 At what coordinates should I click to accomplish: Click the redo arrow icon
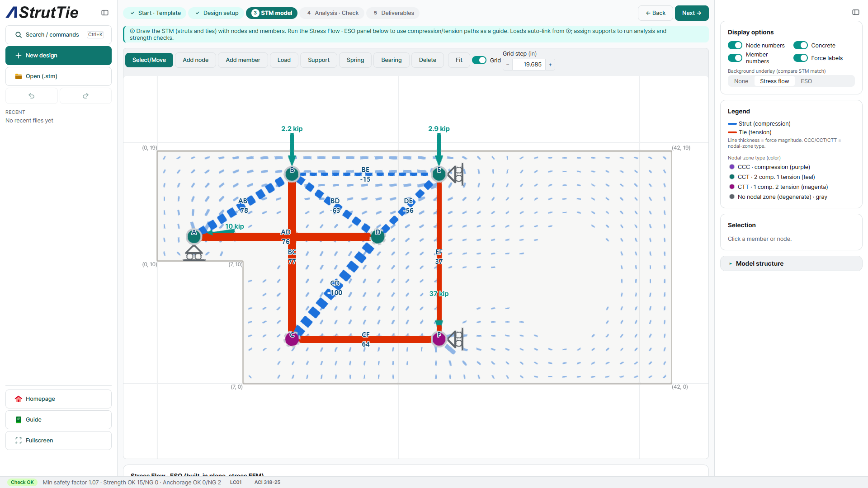tap(85, 96)
